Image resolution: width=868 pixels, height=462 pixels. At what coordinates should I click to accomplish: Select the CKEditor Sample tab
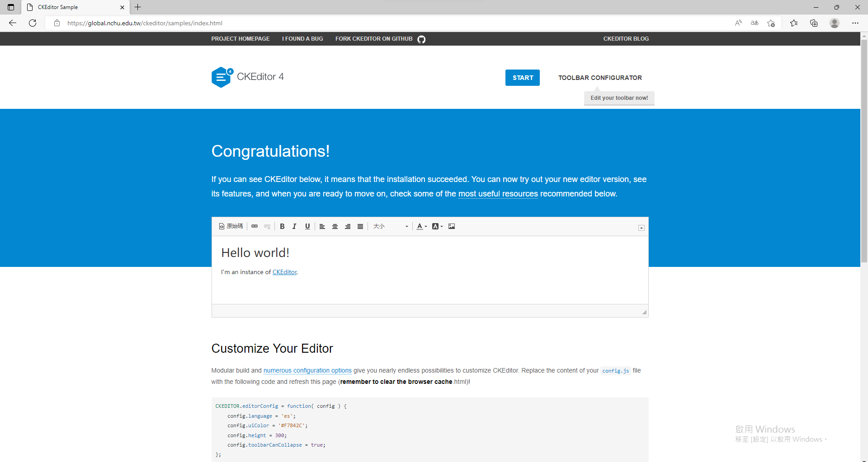[75, 7]
